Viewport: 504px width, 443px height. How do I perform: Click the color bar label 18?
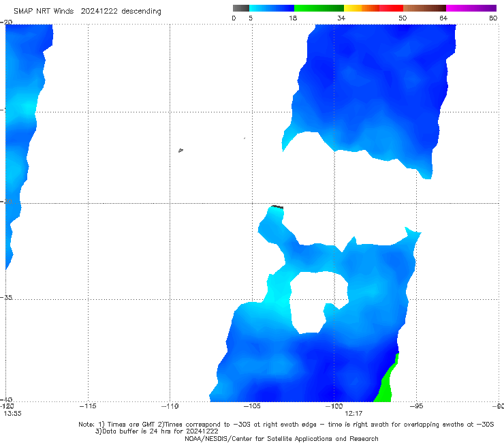(x=293, y=18)
